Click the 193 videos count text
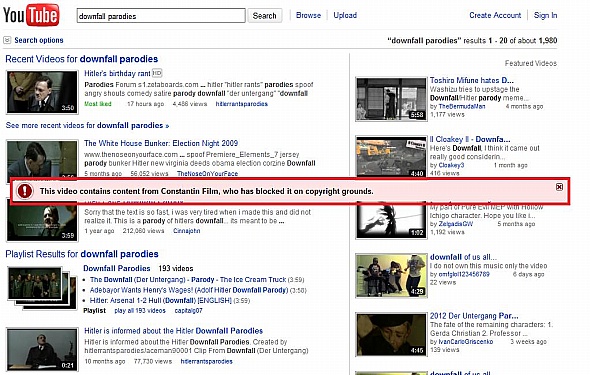The width and height of the screenshot is (590, 375). point(176,269)
